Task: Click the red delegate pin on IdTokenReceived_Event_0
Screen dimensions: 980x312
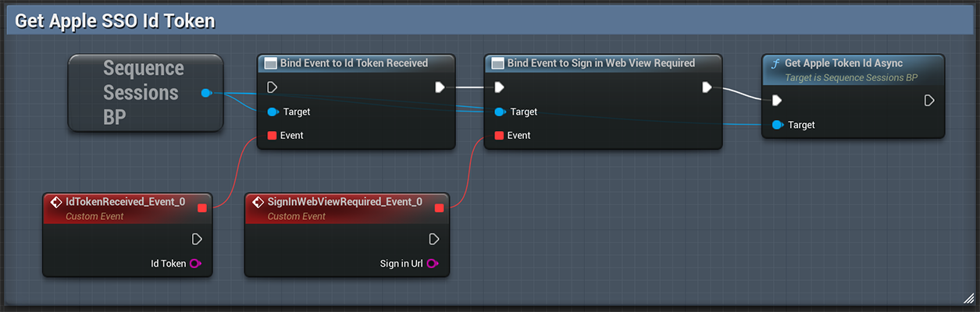Action: [x=202, y=207]
